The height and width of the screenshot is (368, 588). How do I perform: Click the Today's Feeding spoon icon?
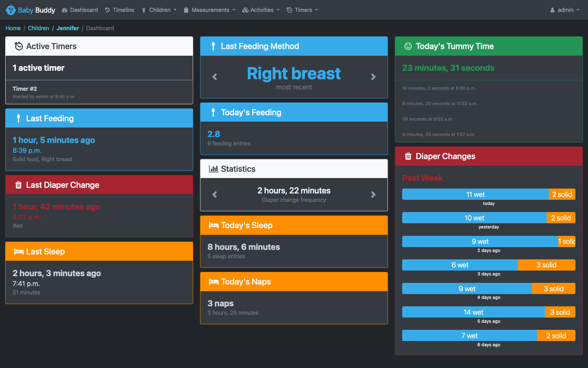click(x=213, y=113)
